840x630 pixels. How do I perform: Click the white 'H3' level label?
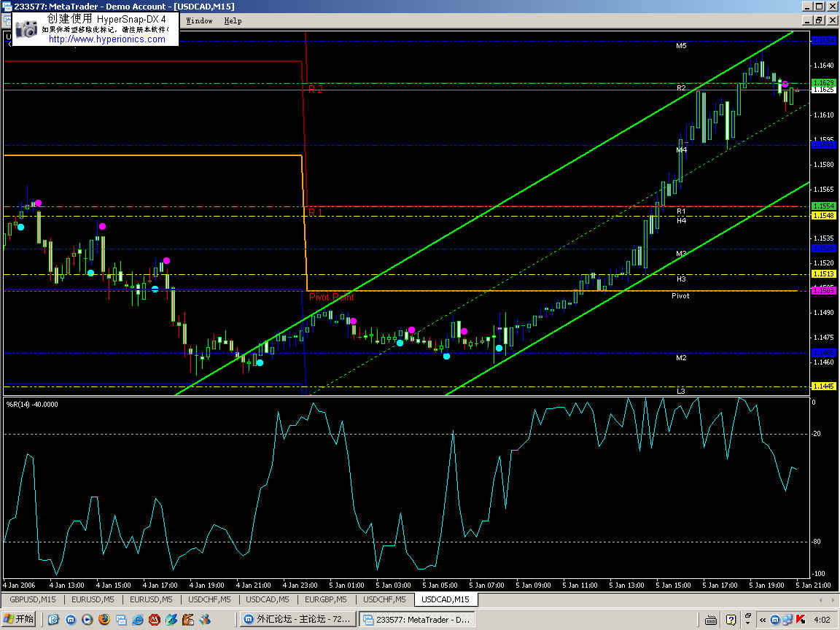(x=681, y=279)
